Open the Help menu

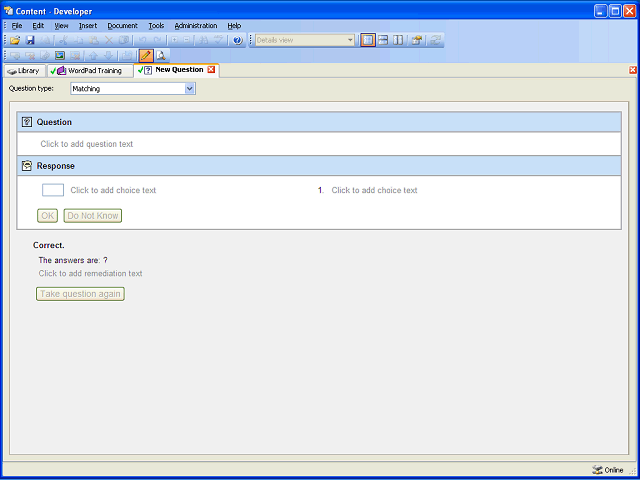(234, 26)
